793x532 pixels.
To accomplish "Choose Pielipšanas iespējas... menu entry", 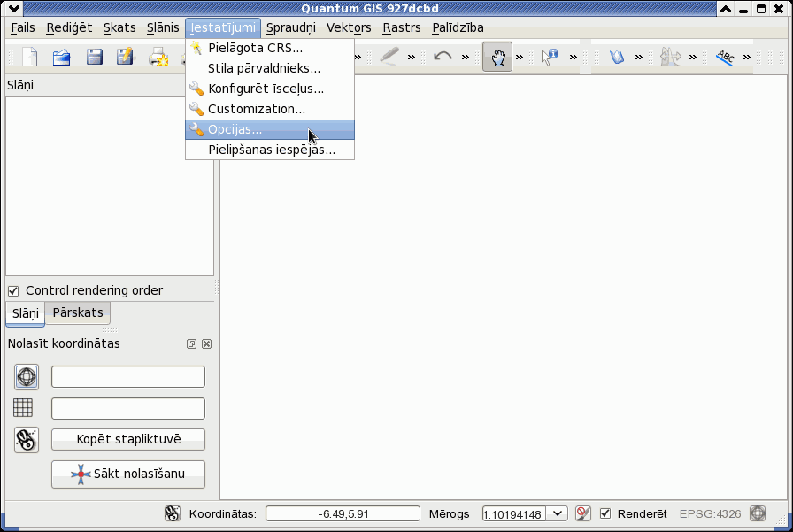I will click(x=270, y=150).
